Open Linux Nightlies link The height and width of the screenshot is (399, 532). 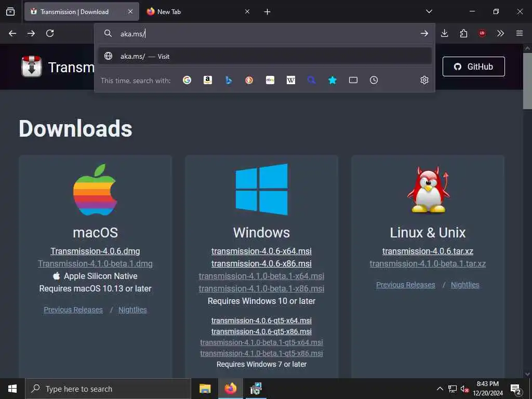465,285
